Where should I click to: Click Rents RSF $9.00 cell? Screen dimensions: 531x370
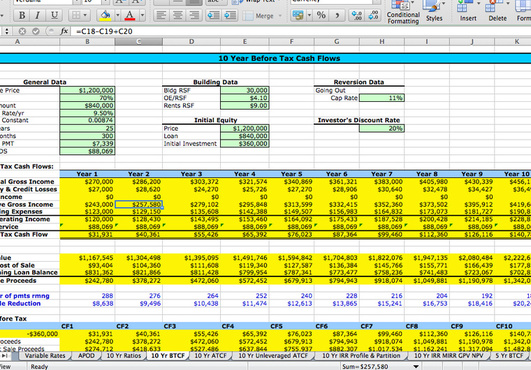(x=245, y=106)
